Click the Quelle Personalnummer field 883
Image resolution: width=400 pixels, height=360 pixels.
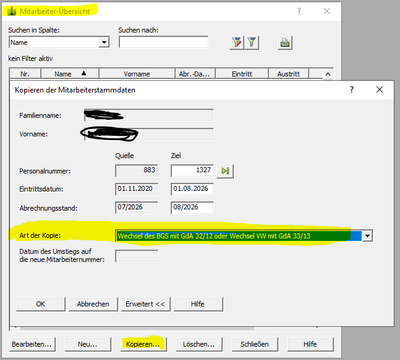tap(137, 170)
